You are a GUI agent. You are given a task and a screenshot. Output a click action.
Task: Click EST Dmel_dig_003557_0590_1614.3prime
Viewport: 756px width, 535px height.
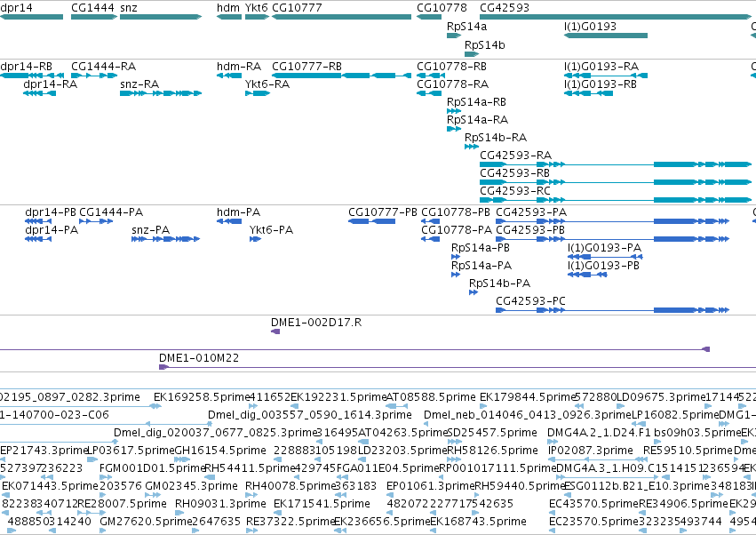click(310, 415)
